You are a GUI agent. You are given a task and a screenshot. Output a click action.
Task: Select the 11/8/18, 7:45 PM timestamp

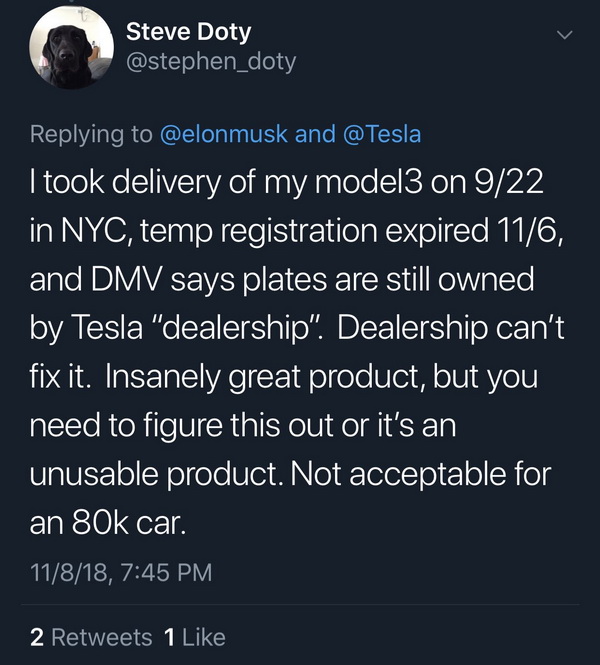[121, 572]
